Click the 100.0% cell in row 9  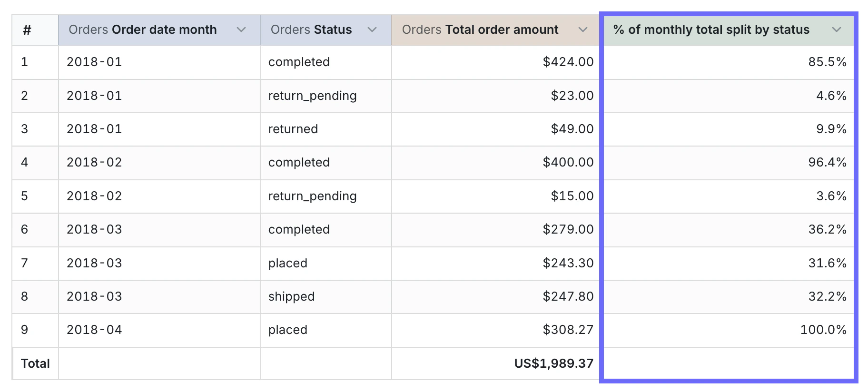tap(823, 330)
